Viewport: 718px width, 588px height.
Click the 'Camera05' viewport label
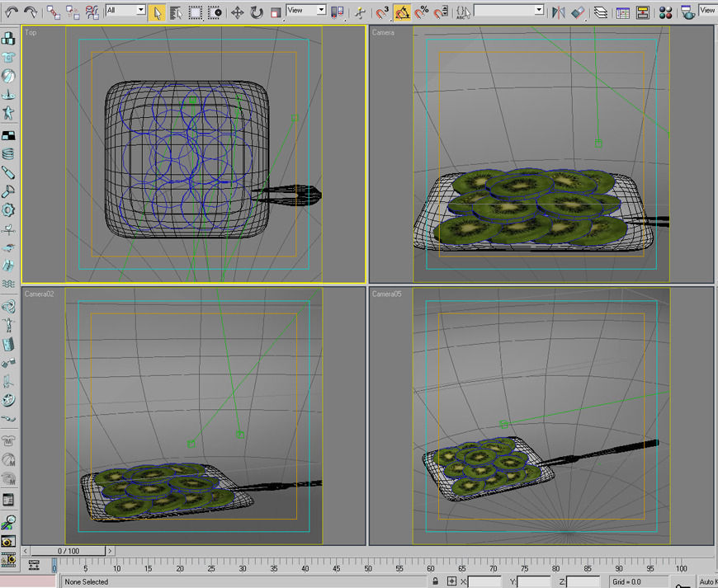pos(386,294)
